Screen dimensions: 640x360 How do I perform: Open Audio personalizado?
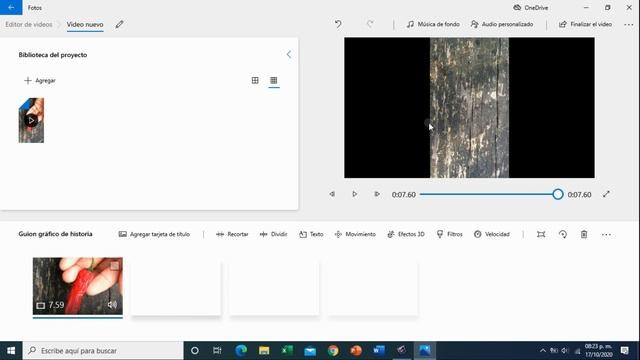point(502,24)
